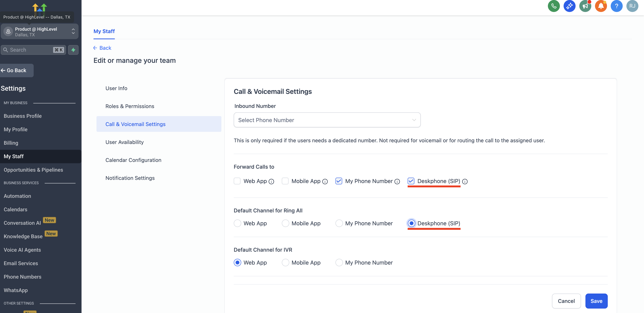Image resolution: width=644 pixels, height=313 pixels.
Task: Select Mobile App radio for IVR channel
Action: tap(285, 263)
